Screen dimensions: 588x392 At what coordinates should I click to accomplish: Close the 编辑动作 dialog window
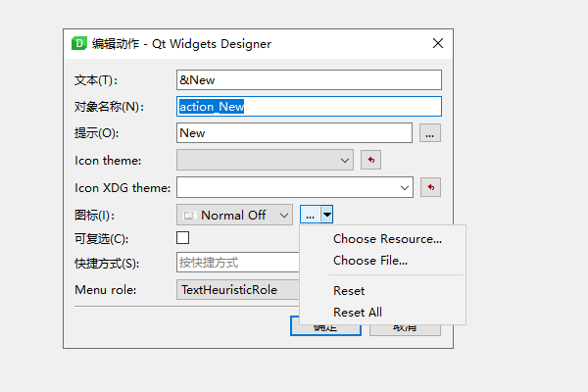point(438,43)
